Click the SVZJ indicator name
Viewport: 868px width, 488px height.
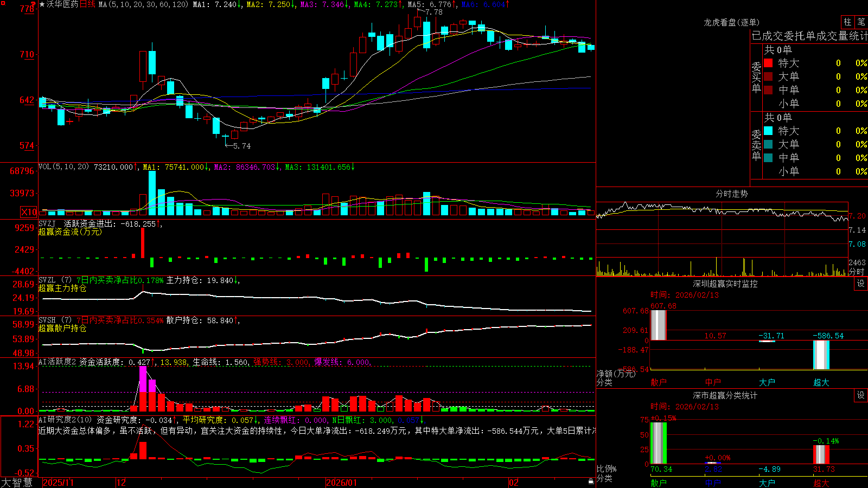click(x=47, y=223)
